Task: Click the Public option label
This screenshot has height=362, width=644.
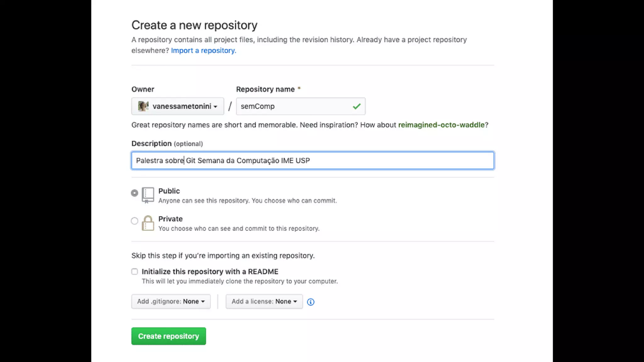Action: point(169,191)
